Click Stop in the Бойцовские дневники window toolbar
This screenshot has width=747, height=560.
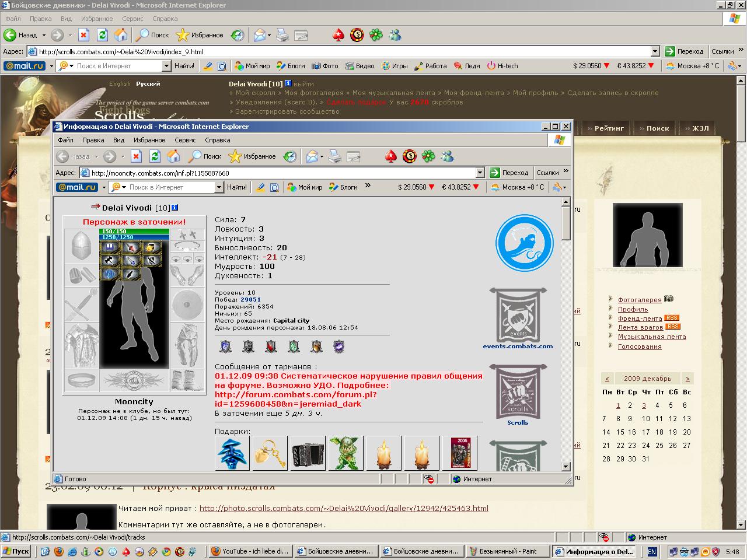(83, 35)
